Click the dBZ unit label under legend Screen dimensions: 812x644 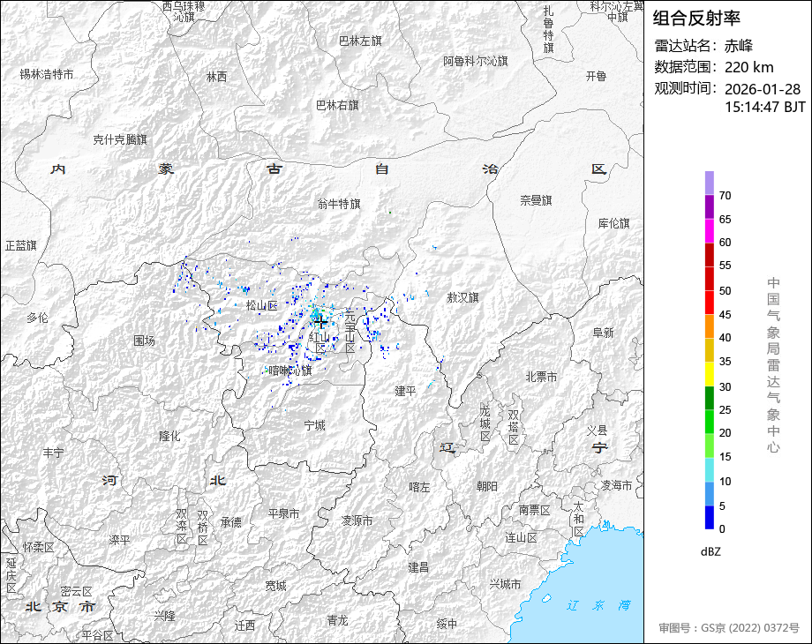click(710, 552)
